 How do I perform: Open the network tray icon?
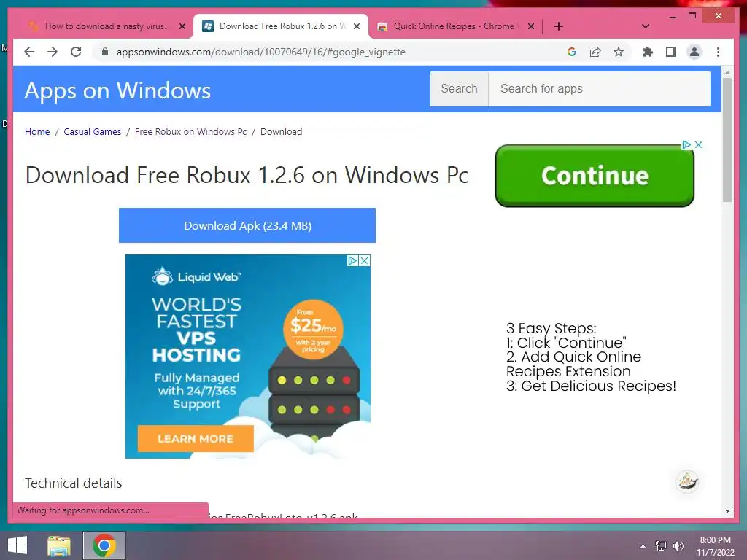[x=661, y=545]
